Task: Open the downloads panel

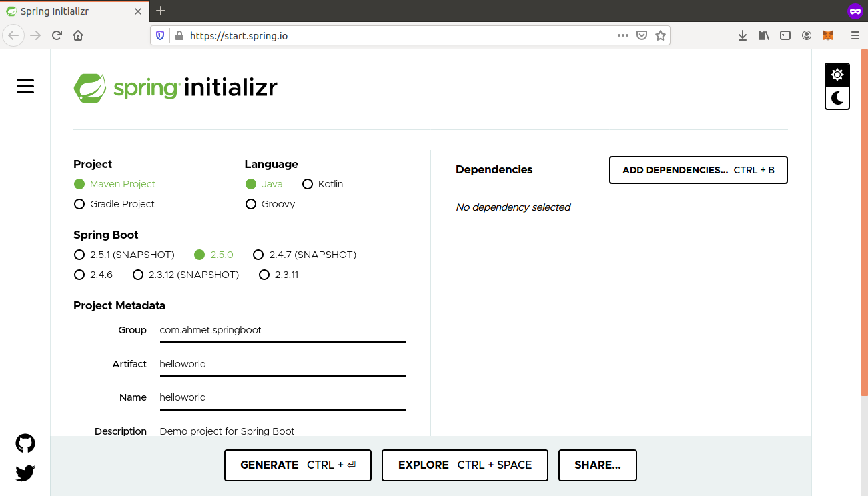Action: point(743,35)
